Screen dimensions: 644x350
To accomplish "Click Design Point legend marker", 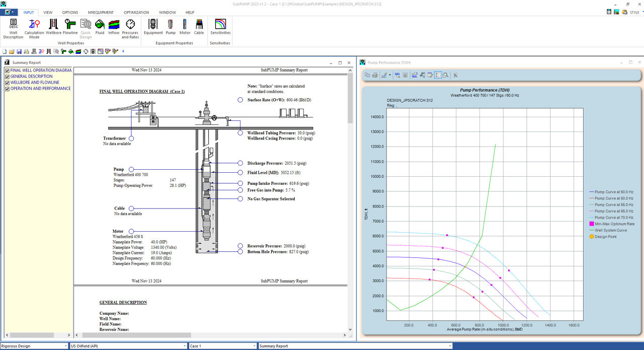I will click(592, 237).
